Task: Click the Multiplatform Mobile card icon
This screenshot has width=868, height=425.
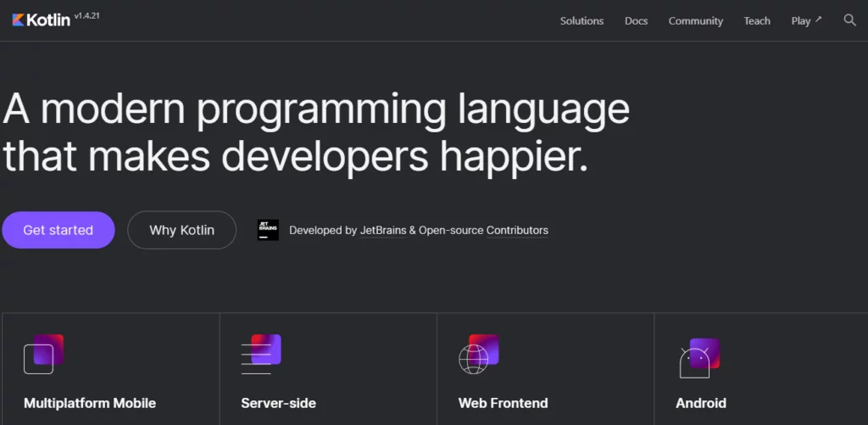Action: pyautogui.click(x=44, y=354)
